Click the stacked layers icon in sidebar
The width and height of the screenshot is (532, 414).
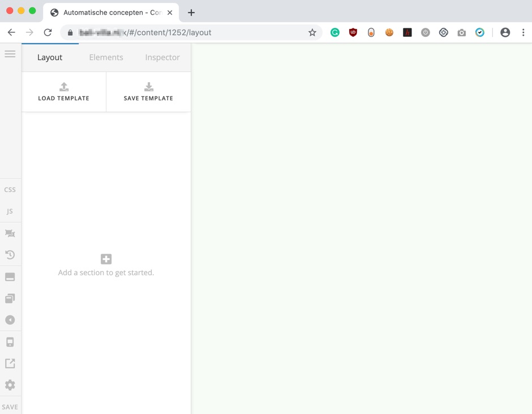click(10, 298)
